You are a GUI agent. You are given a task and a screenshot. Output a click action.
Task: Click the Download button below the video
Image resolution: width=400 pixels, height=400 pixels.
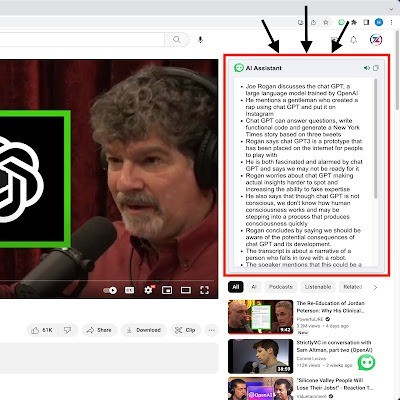coord(144,330)
